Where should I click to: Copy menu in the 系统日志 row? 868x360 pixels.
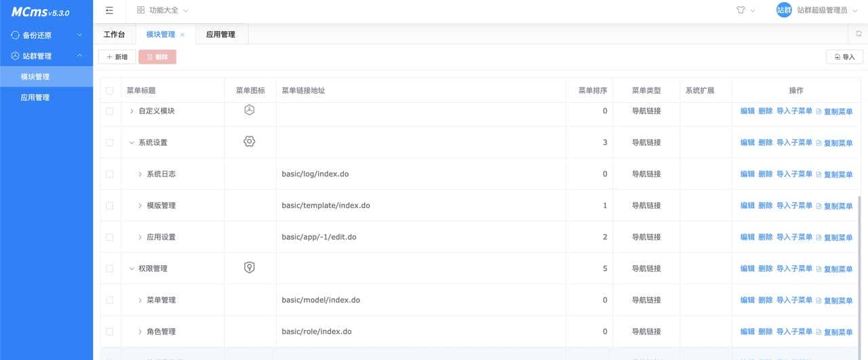coord(834,174)
